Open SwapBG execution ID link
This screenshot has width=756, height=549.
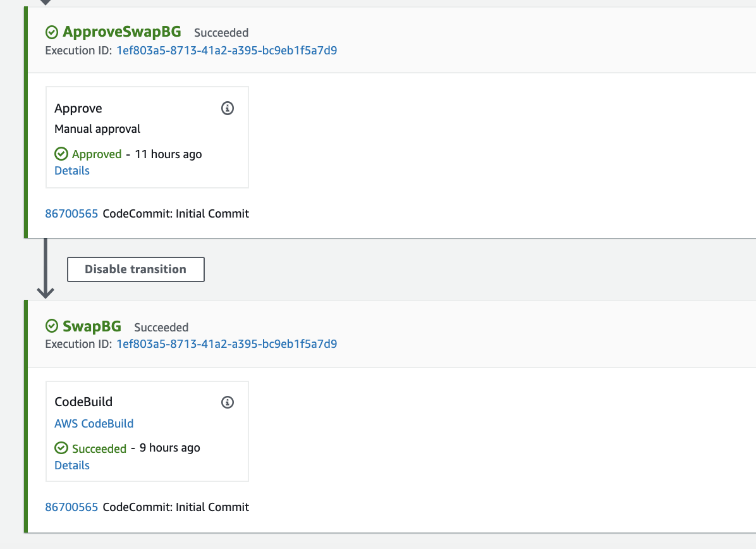coord(226,344)
